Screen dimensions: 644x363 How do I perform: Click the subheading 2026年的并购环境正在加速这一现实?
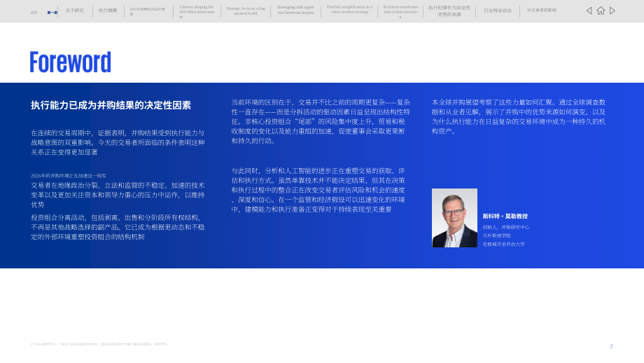pos(69,175)
